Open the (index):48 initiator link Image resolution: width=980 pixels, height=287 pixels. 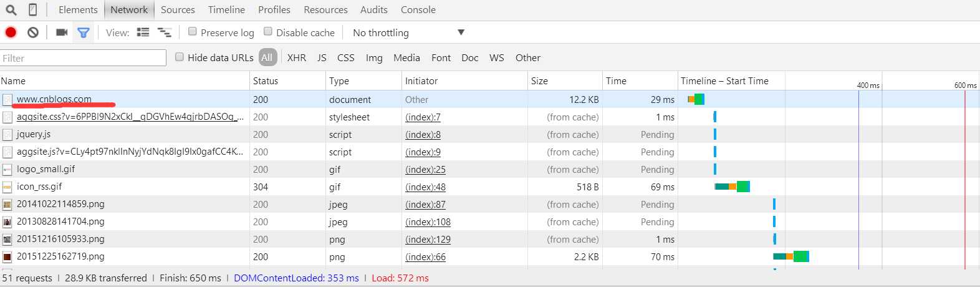(x=425, y=187)
